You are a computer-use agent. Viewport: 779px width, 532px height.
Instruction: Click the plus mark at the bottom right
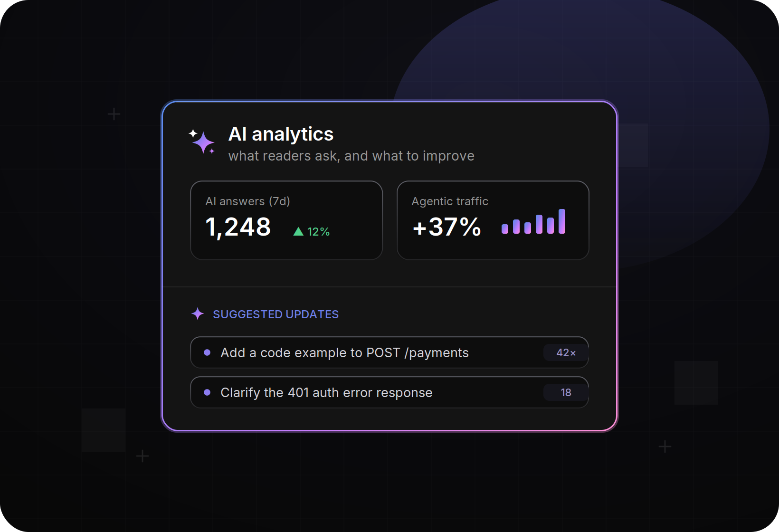665,446
